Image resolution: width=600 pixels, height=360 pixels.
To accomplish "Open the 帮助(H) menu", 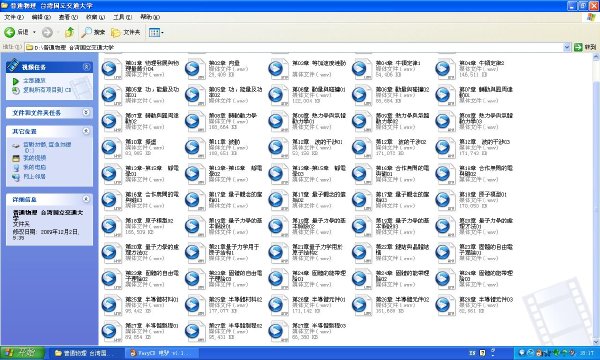I will pyautogui.click(x=150, y=17).
